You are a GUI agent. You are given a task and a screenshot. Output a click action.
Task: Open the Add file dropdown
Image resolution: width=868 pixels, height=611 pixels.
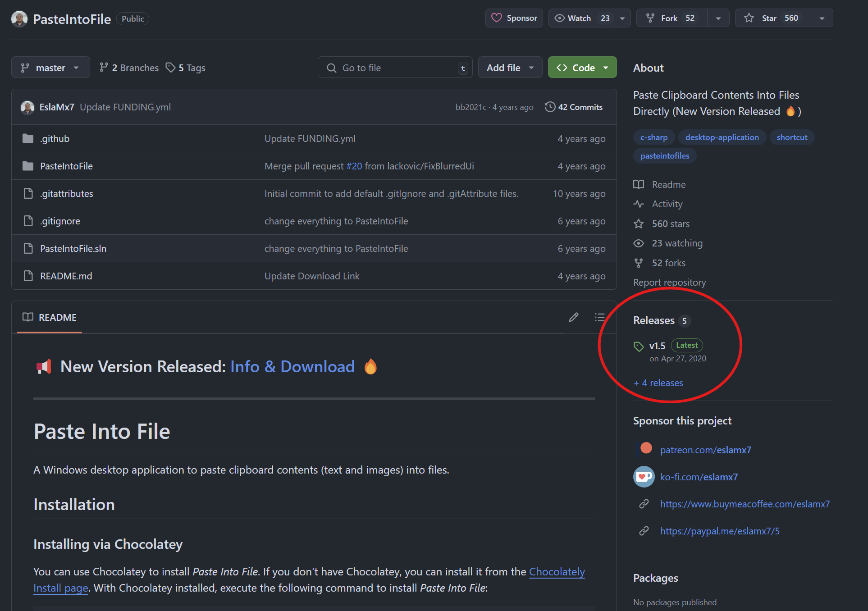pyautogui.click(x=510, y=68)
